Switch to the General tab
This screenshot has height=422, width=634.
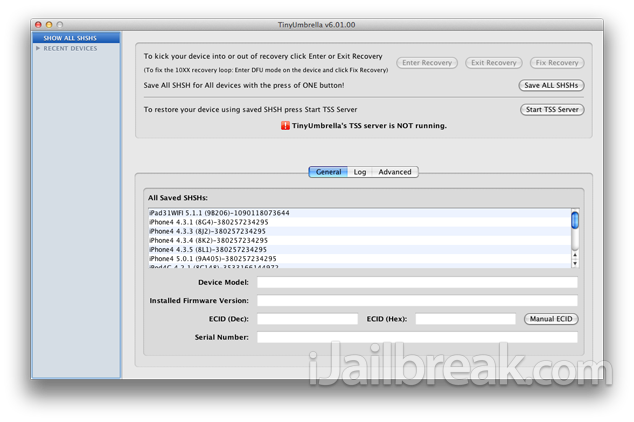click(x=328, y=172)
